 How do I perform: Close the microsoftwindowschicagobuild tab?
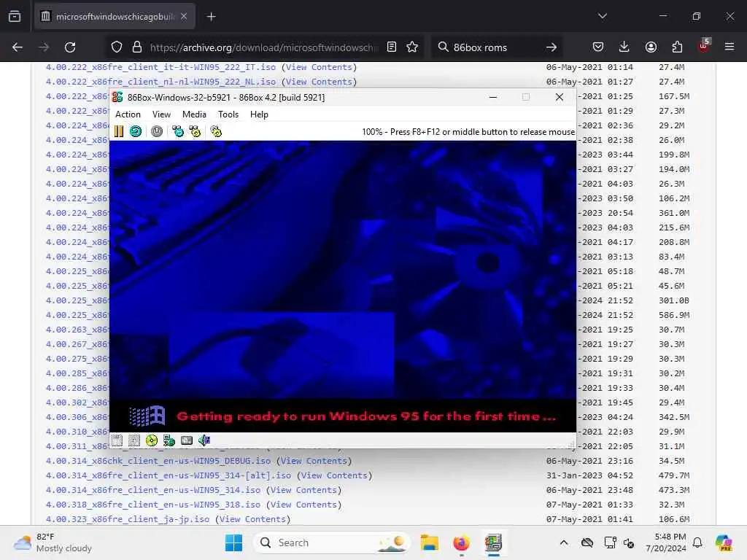tap(184, 17)
